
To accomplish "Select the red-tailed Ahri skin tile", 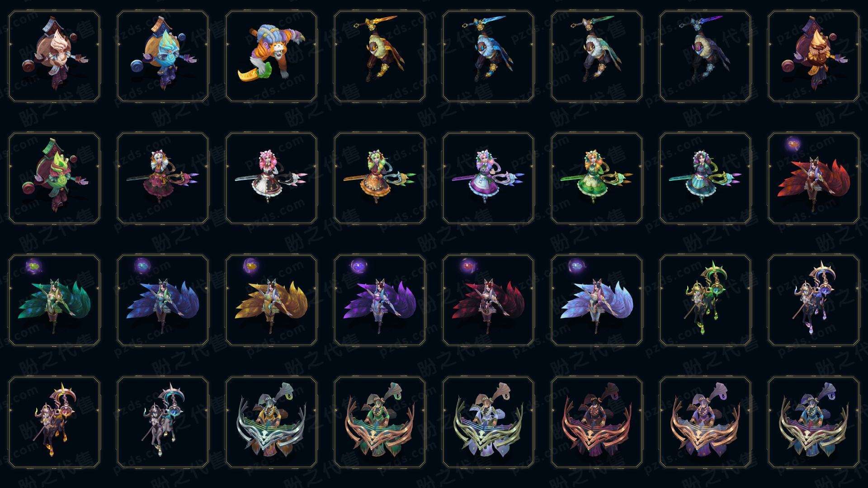I will [x=814, y=178].
